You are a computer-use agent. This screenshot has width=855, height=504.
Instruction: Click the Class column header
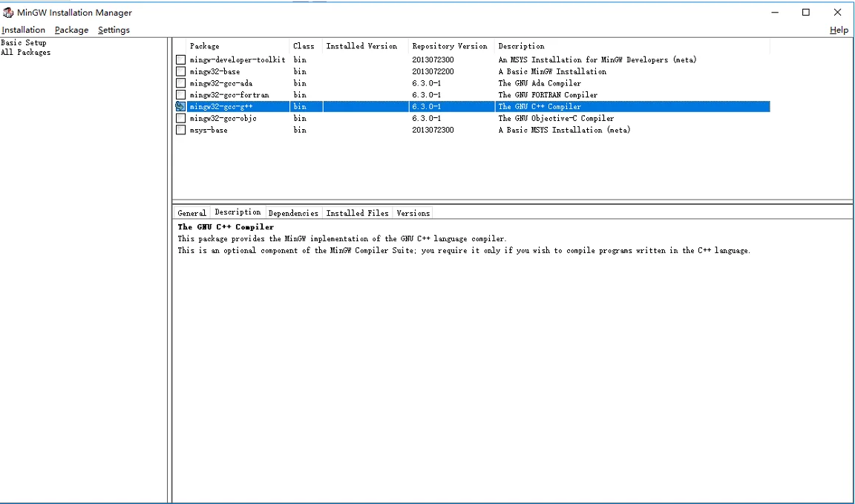pyautogui.click(x=306, y=46)
